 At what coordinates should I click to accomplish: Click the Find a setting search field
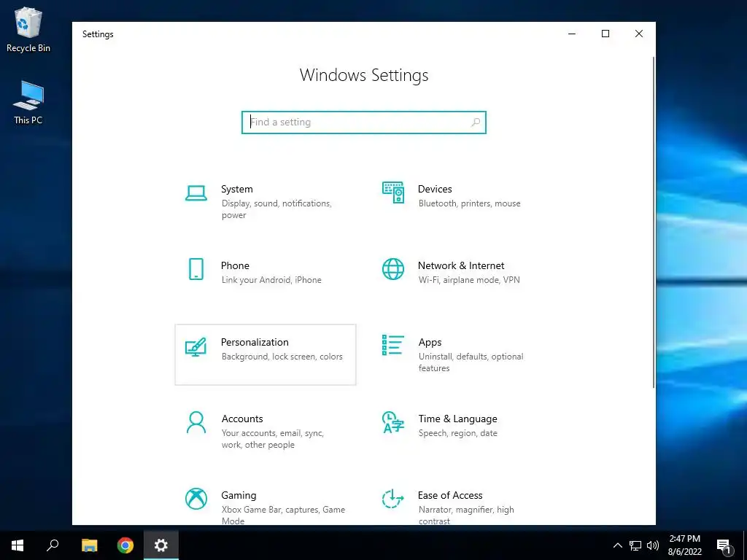coord(364,122)
